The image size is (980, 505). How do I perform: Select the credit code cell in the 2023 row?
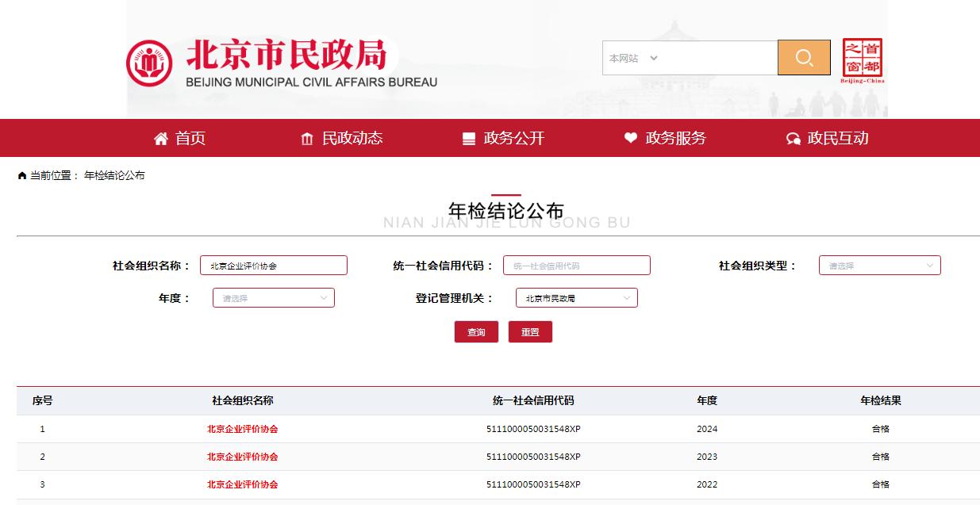coord(533,457)
